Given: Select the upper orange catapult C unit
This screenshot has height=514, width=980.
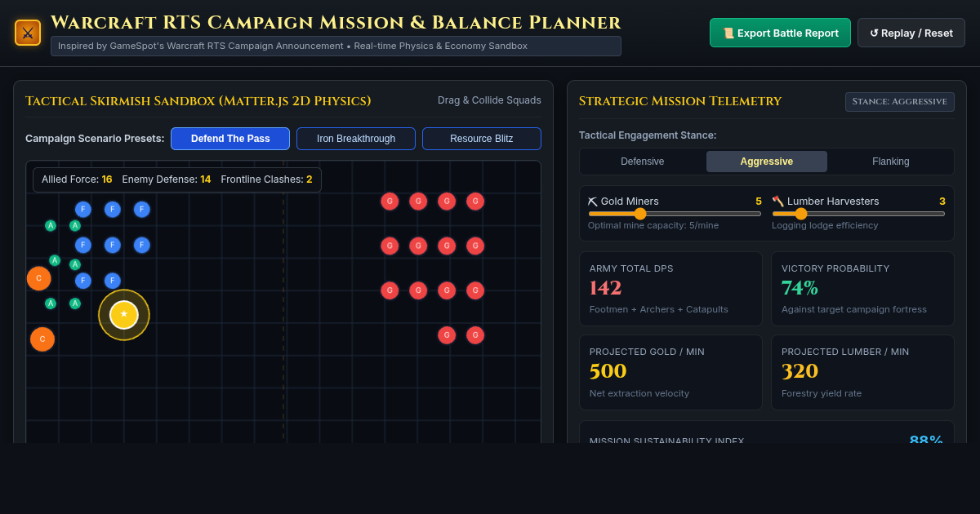Looking at the screenshot, I should point(38,278).
